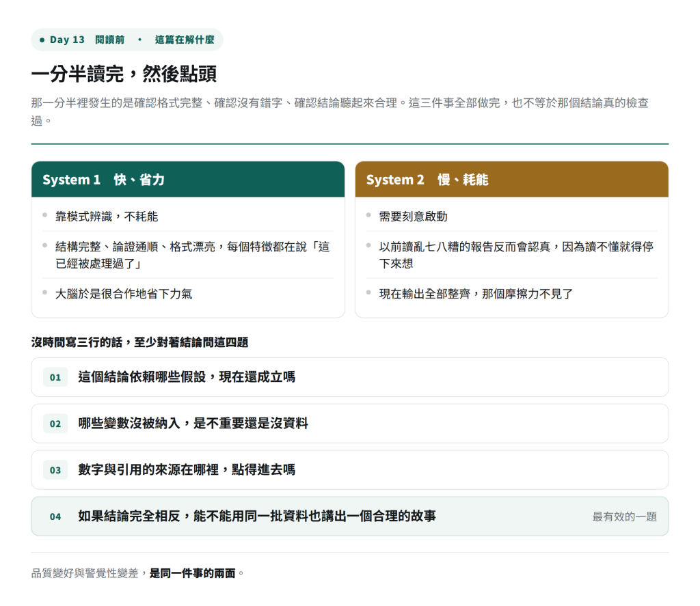Click the 04 number badge
The image size is (700, 606).
pyautogui.click(x=55, y=517)
